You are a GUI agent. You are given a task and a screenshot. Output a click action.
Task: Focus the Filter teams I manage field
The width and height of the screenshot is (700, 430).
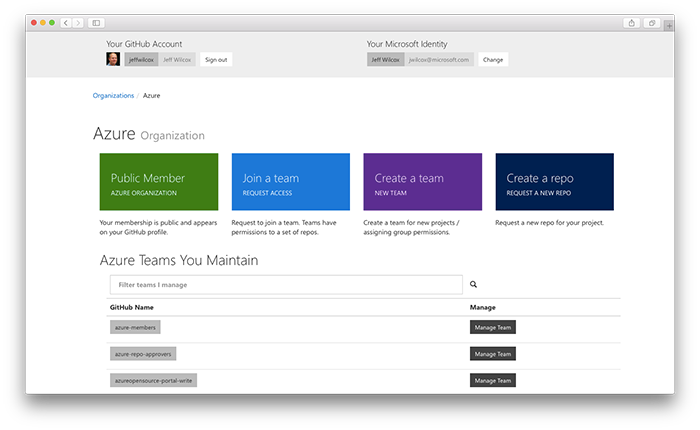coord(286,284)
